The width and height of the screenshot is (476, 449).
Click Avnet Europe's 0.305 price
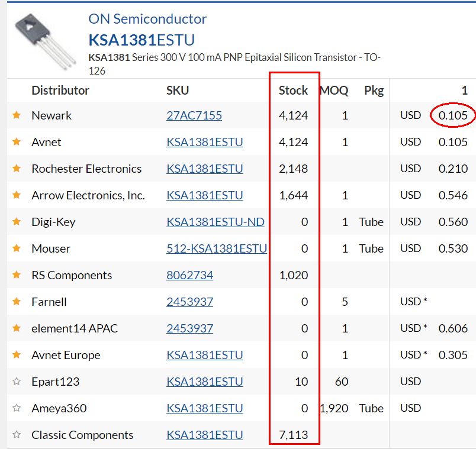click(x=453, y=355)
